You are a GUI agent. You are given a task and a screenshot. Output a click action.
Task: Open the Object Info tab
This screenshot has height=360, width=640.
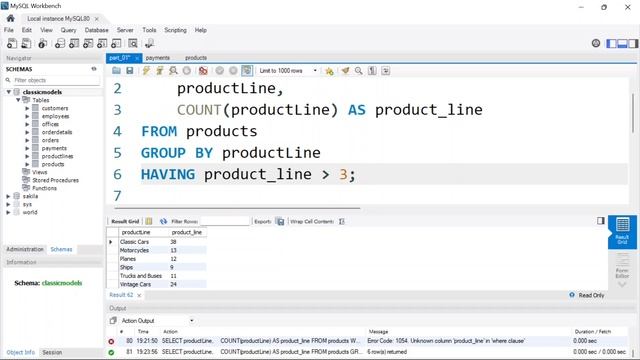click(x=20, y=352)
